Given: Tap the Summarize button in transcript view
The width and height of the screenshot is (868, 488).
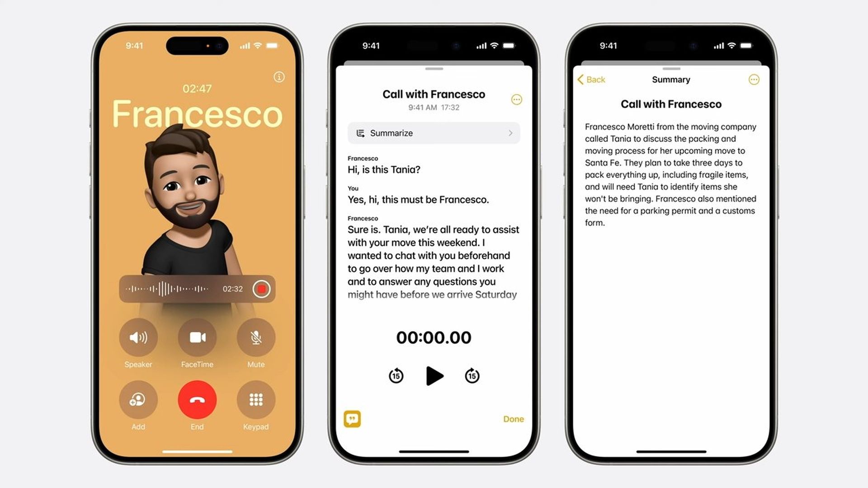Looking at the screenshot, I should click(433, 132).
